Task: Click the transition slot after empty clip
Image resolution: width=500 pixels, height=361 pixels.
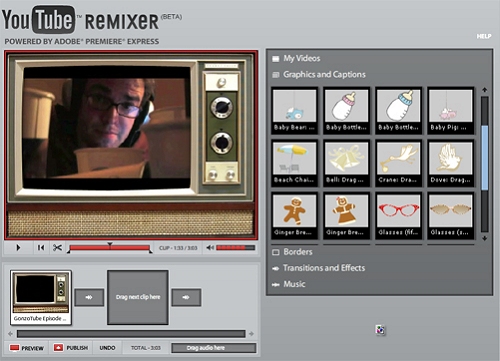Action: (x=186, y=297)
